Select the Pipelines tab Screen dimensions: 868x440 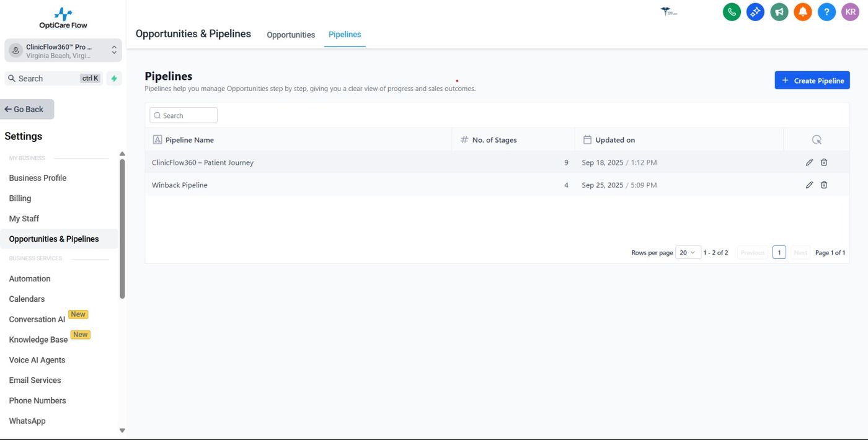tap(345, 35)
